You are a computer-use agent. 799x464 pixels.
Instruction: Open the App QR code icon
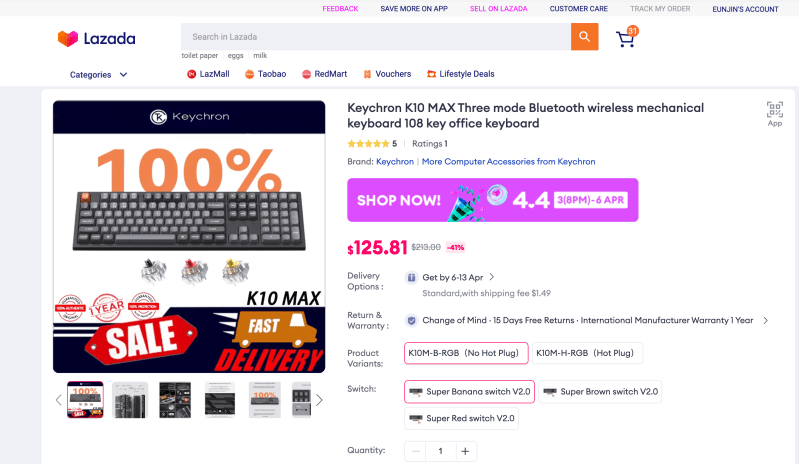tap(774, 111)
